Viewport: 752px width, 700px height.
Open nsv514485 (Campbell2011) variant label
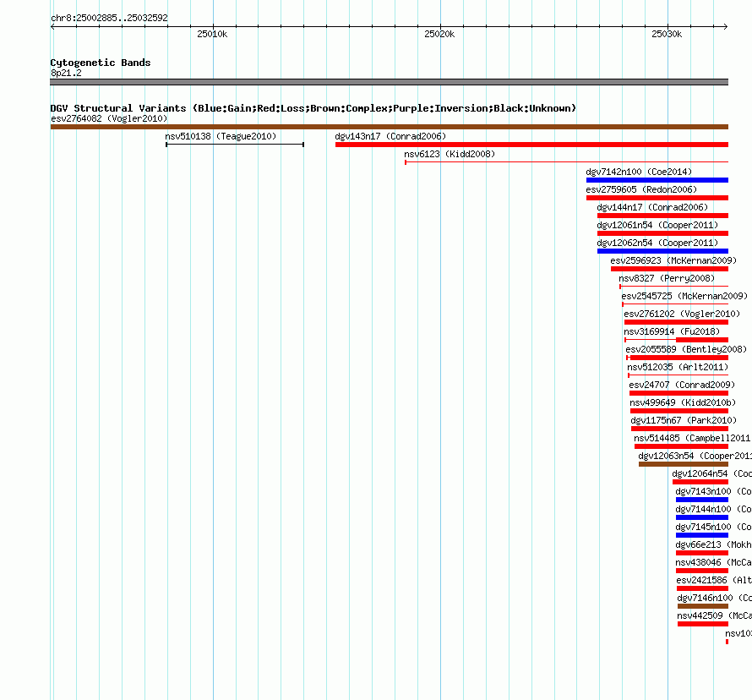693,438
